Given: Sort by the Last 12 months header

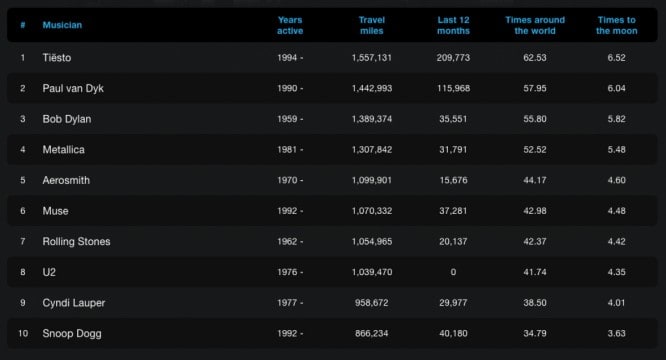Looking at the screenshot, I should [453, 25].
